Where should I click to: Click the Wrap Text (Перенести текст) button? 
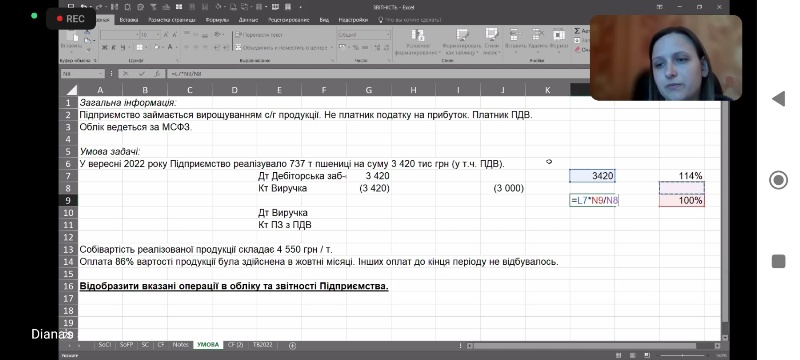tap(259, 35)
